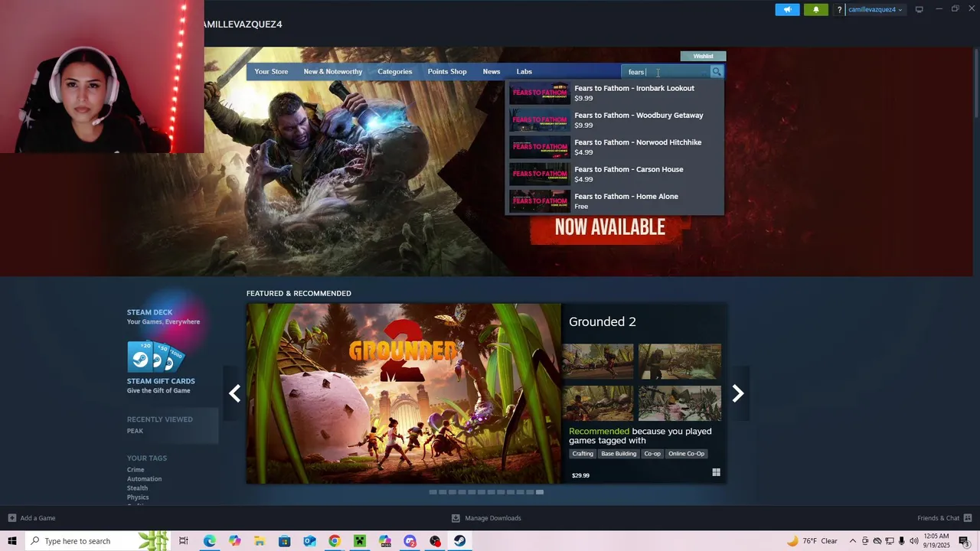This screenshot has height=551, width=980.
Task: Click $29.99 price on Grounded 2
Action: (x=580, y=475)
